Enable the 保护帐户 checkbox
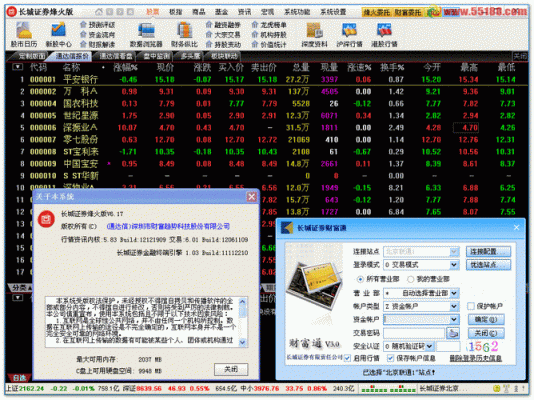This screenshot has width=534, height=400. [471, 306]
